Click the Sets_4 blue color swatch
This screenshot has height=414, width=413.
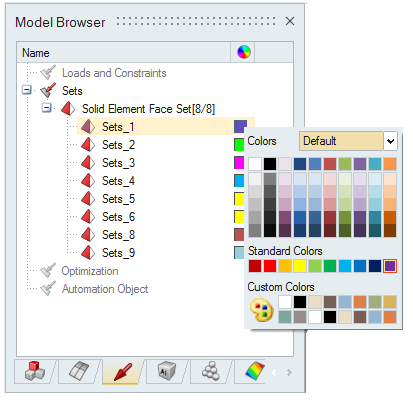tap(239, 181)
